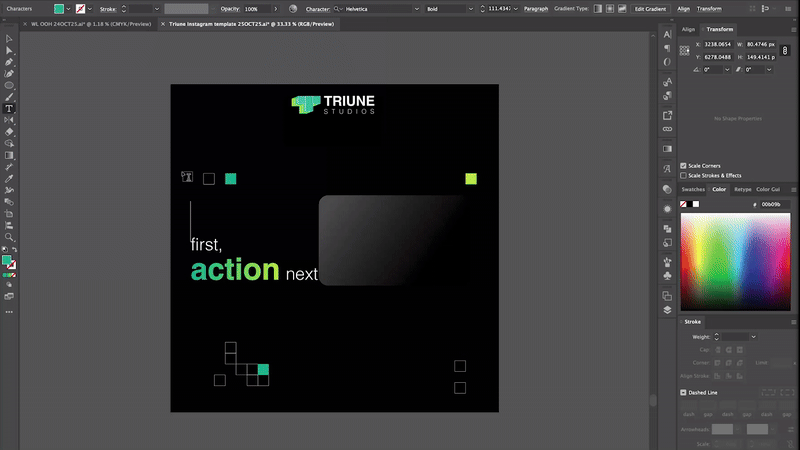This screenshot has height=450, width=800.
Task: Open the fill color dropdown arrow
Action: [68, 9]
